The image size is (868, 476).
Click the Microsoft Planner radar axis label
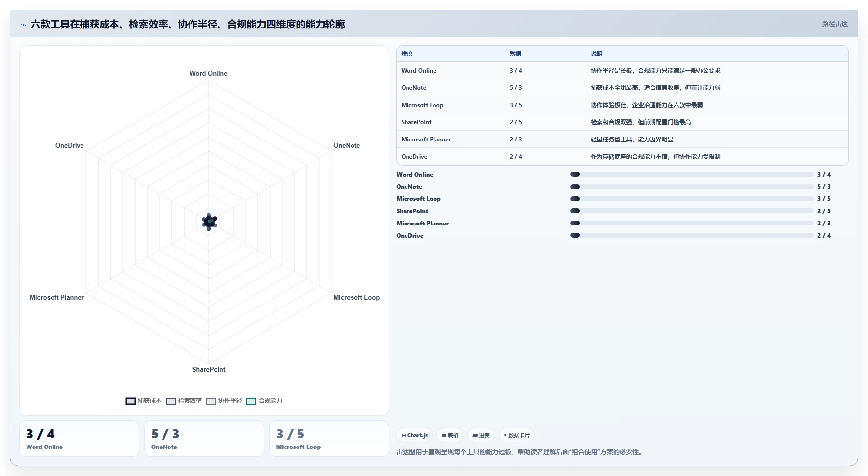pos(57,298)
